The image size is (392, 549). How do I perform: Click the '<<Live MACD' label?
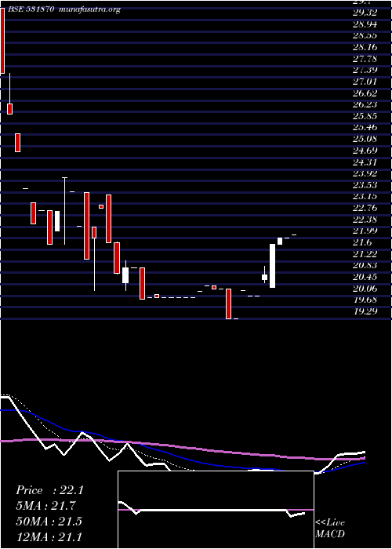pos(330,529)
